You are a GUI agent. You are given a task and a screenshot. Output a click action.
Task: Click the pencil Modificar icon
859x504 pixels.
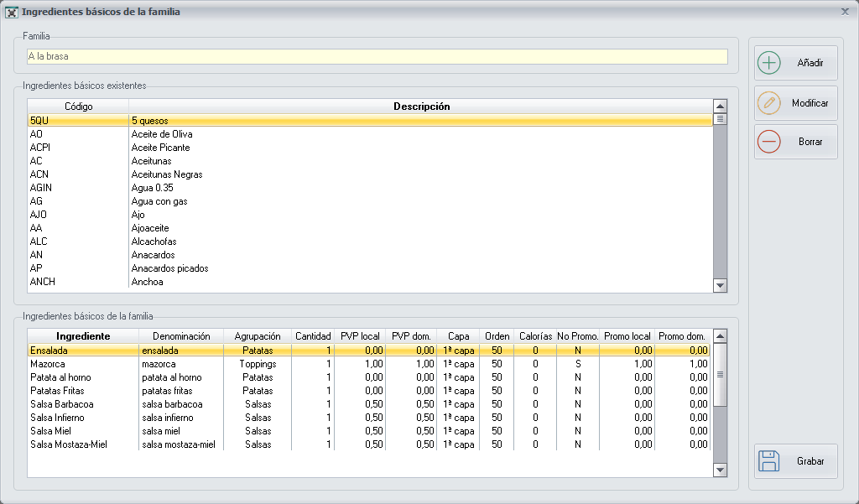[x=769, y=103]
